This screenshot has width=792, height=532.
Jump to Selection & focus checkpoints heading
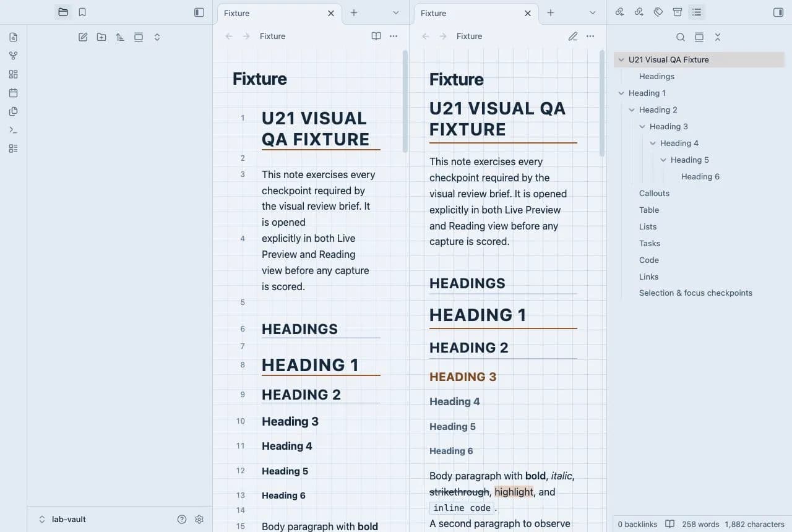[x=695, y=293]
